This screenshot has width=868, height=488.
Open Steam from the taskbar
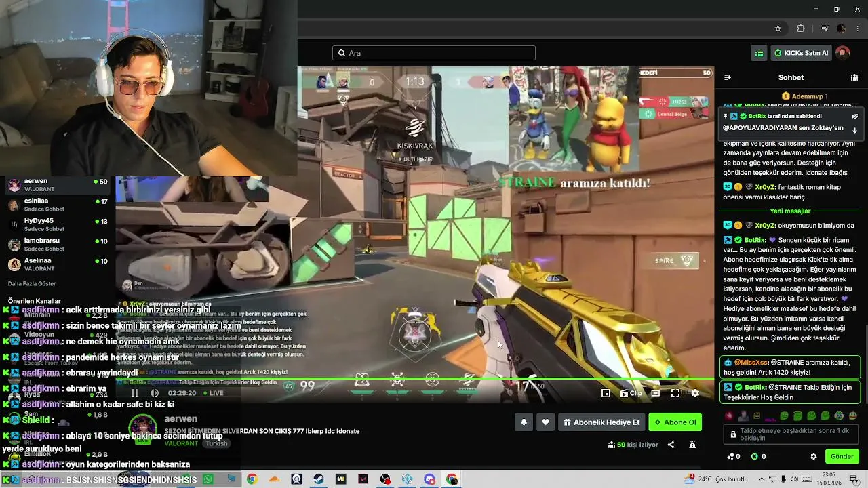(x=319, y=479)
